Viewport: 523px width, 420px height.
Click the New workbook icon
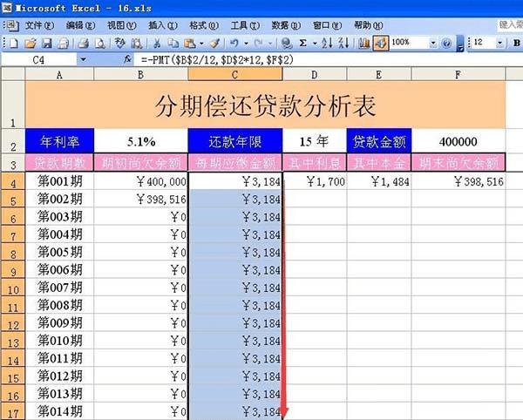pyautogui.click(x=14, y=43)
